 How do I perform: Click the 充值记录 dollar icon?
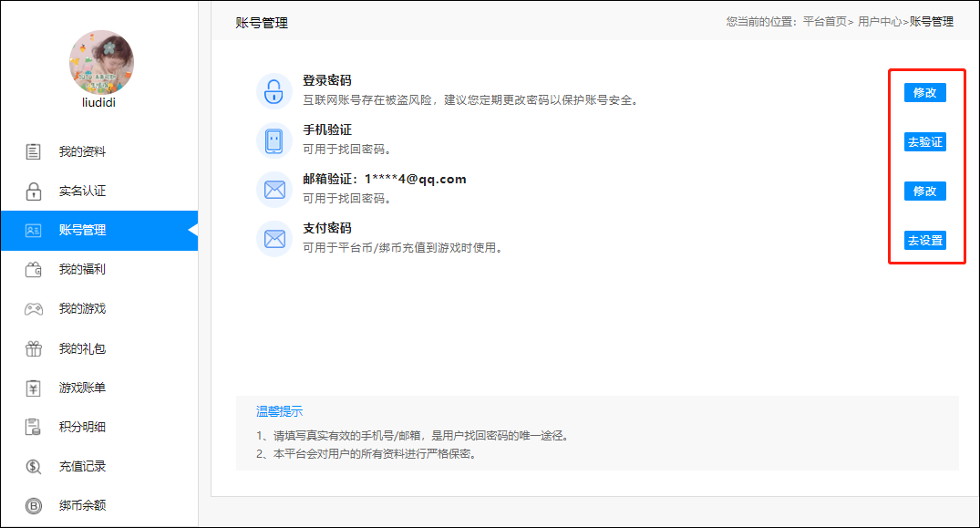pyautogui.click(x=33, y=467)
